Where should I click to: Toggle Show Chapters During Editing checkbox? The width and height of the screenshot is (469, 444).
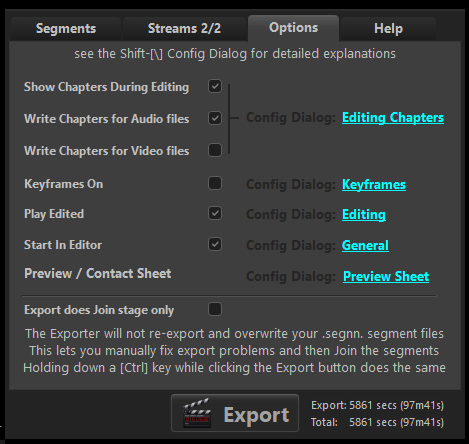pos(215,86)
